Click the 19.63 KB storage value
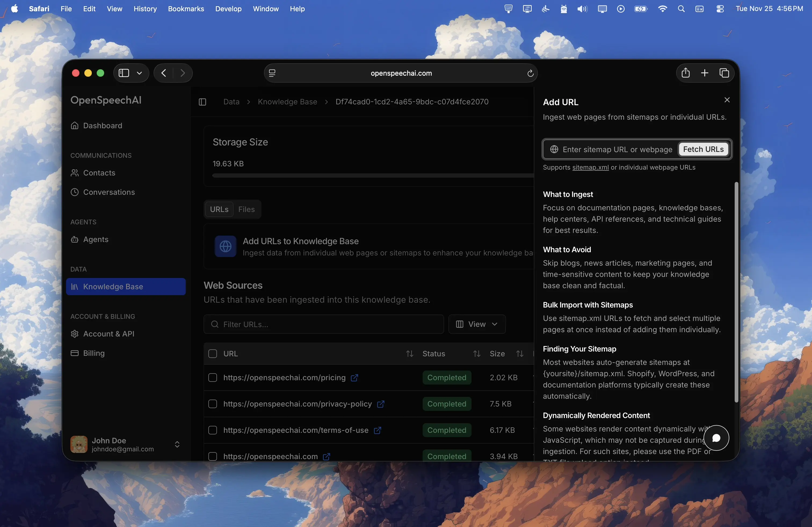The width and height of the screenshot is (812, 527). 228,164
